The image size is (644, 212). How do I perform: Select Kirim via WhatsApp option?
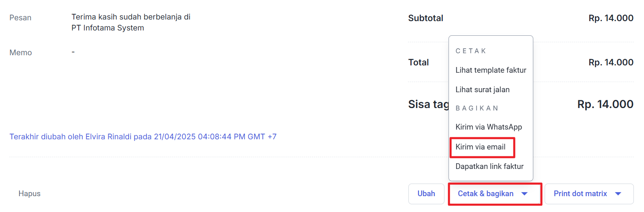[x=489, y=127]
